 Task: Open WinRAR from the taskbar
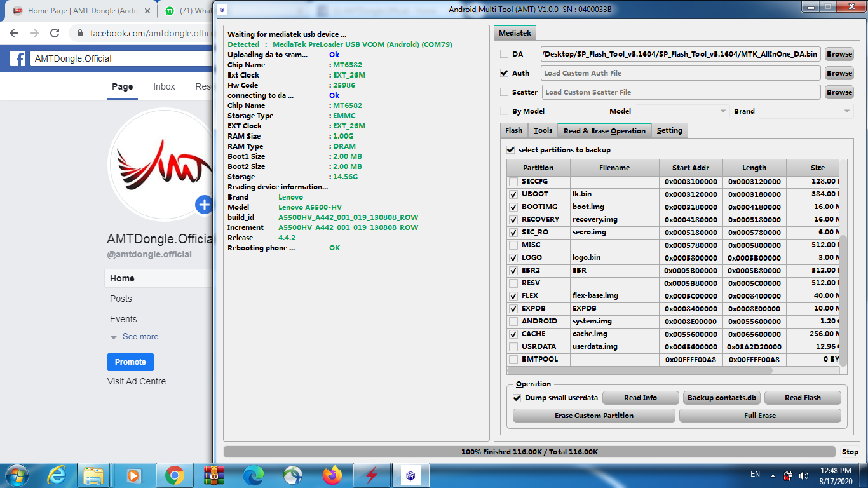point(214,475)
